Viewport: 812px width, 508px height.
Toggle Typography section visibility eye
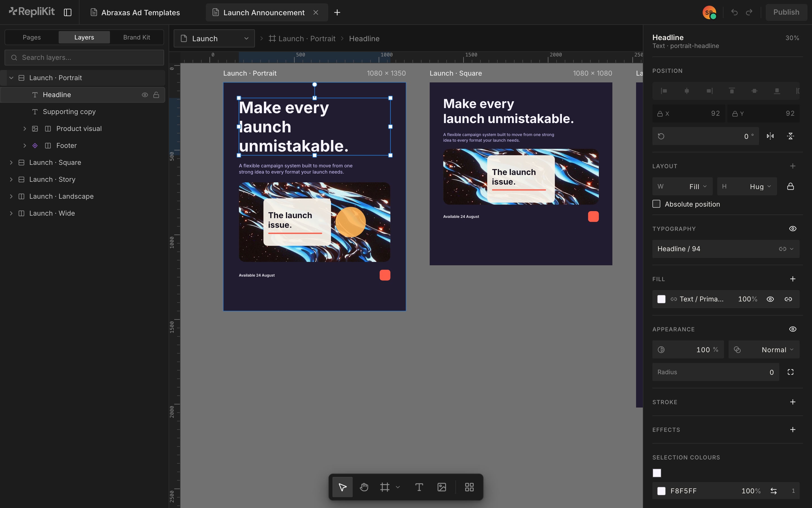(793, 229)
